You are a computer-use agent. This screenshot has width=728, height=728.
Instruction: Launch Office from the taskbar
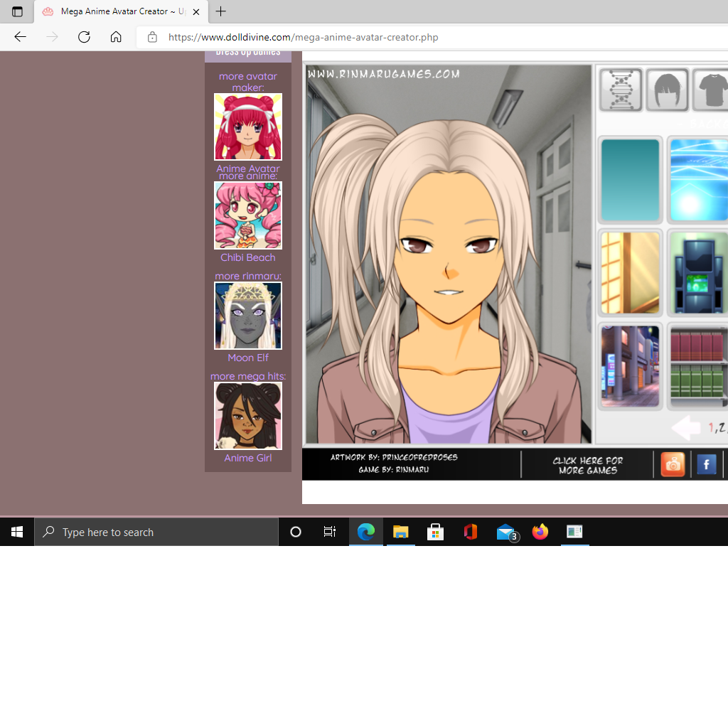coord(471,532)
